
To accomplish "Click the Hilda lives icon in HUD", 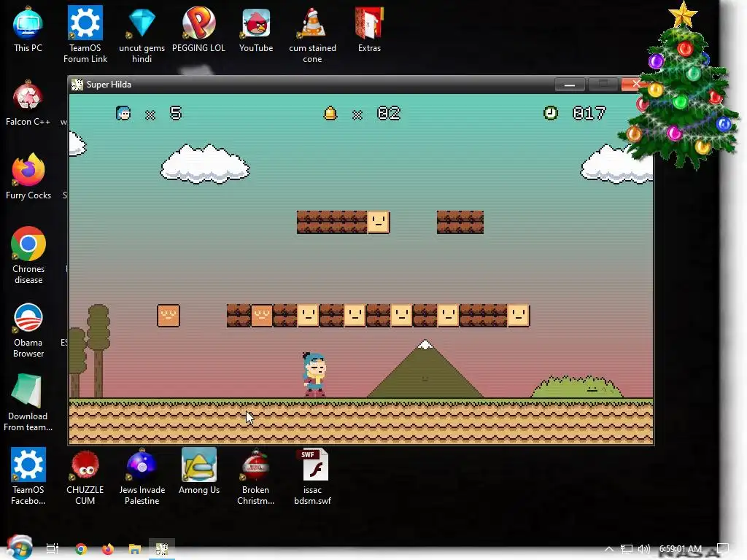I will pos(123,113).
